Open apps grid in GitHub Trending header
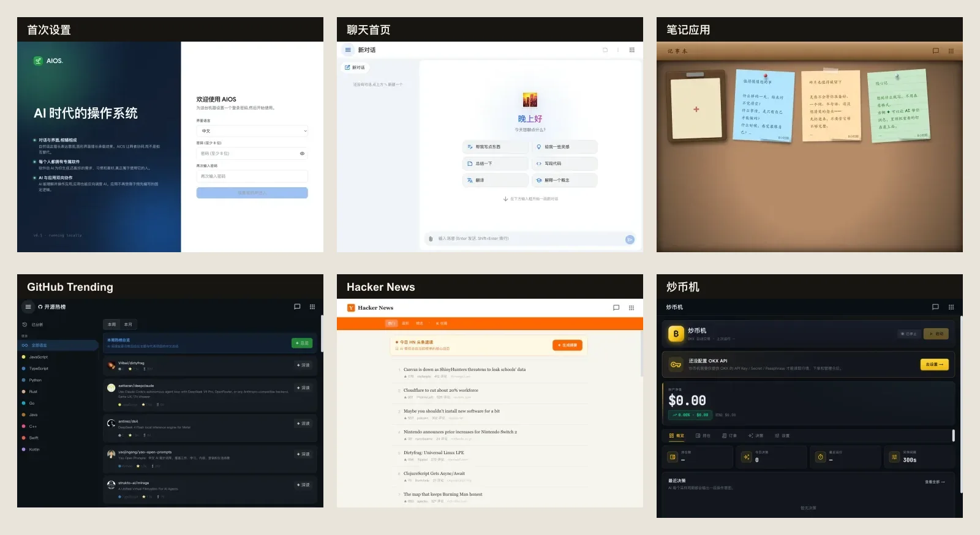This screenshot has width=980, height=535. 312,307
